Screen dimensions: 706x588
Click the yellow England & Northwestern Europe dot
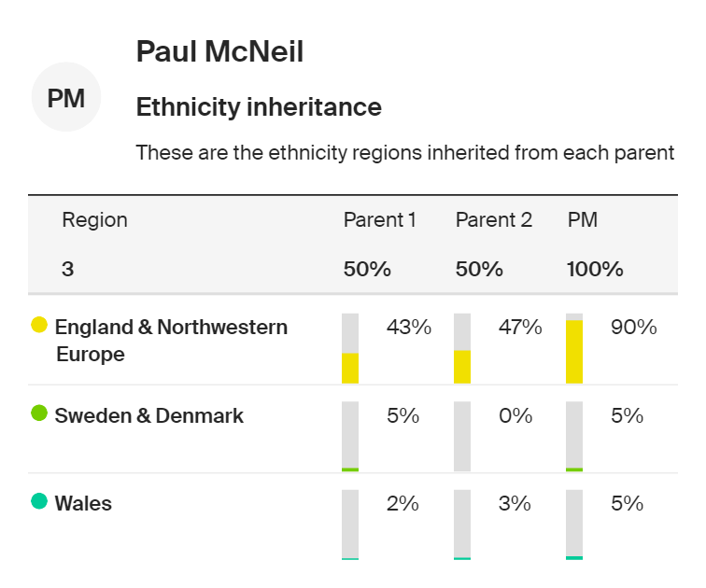pos(39,326)
